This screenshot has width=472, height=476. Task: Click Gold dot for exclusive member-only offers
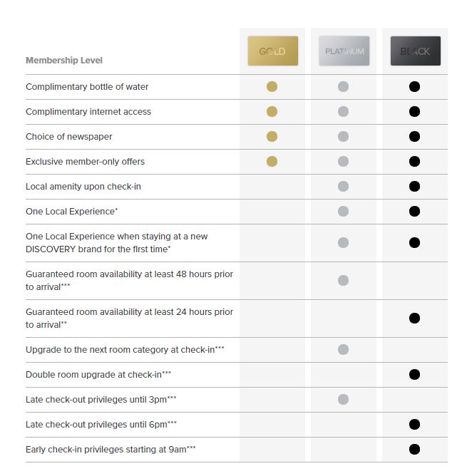pyautogui.click(x=272, y=162)
